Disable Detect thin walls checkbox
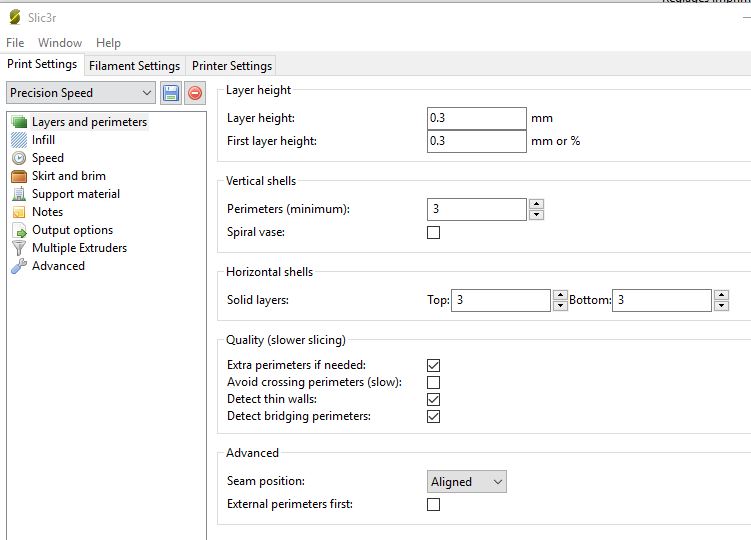Screen dimensions: 751x540 coord(433,399)
